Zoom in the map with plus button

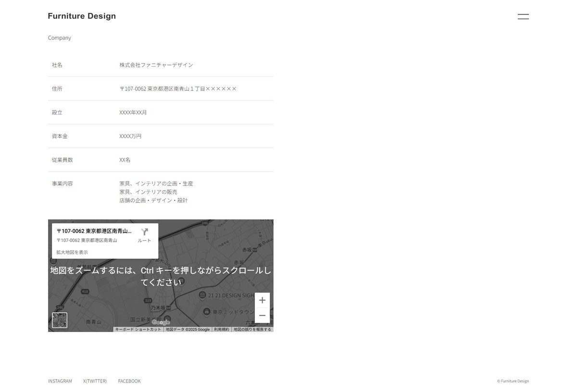click(262, 300)
